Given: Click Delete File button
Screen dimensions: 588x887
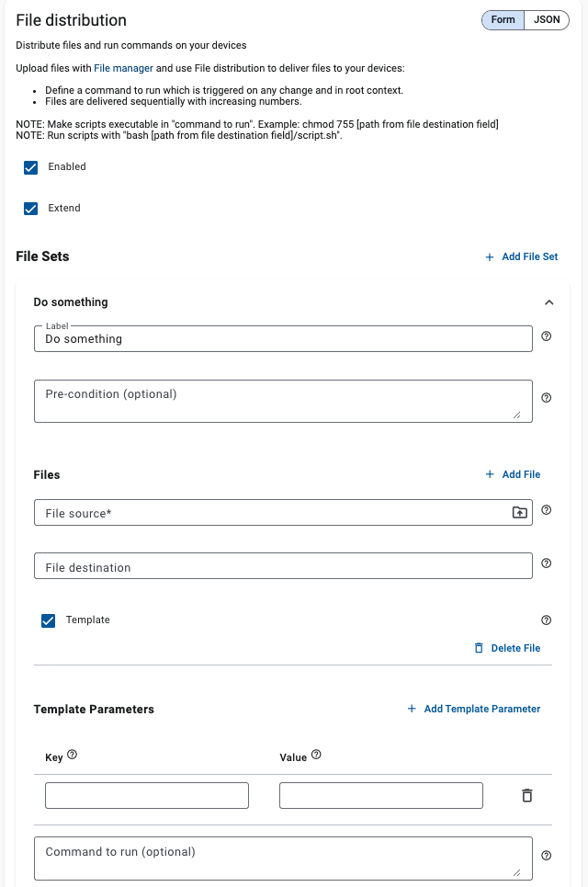Looking at the screenshot, I should point(507,648).
